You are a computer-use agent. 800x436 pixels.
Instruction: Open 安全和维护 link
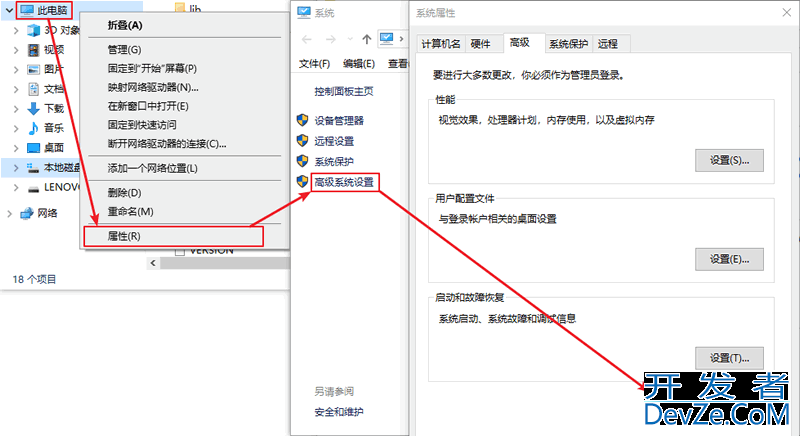(339, 412)
